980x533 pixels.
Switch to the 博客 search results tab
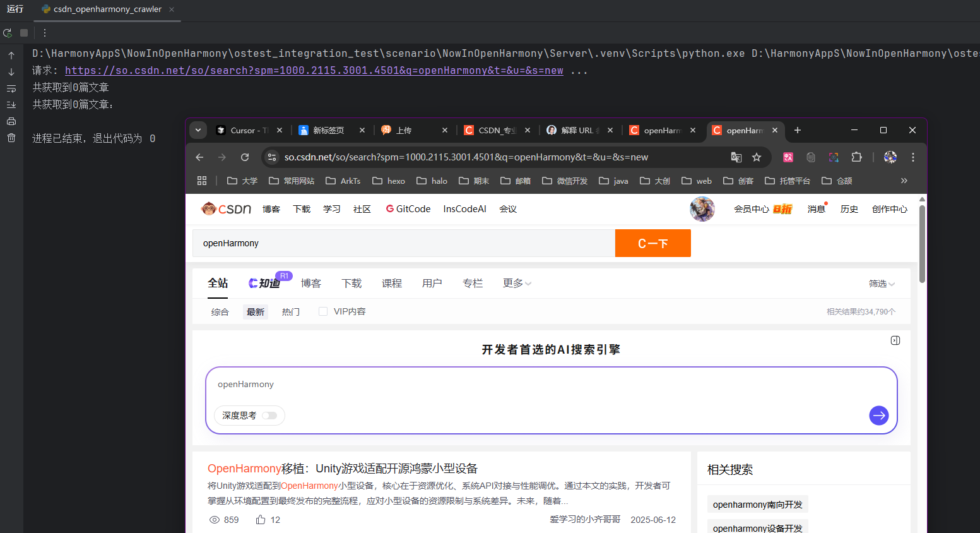[x=310, y=284]
